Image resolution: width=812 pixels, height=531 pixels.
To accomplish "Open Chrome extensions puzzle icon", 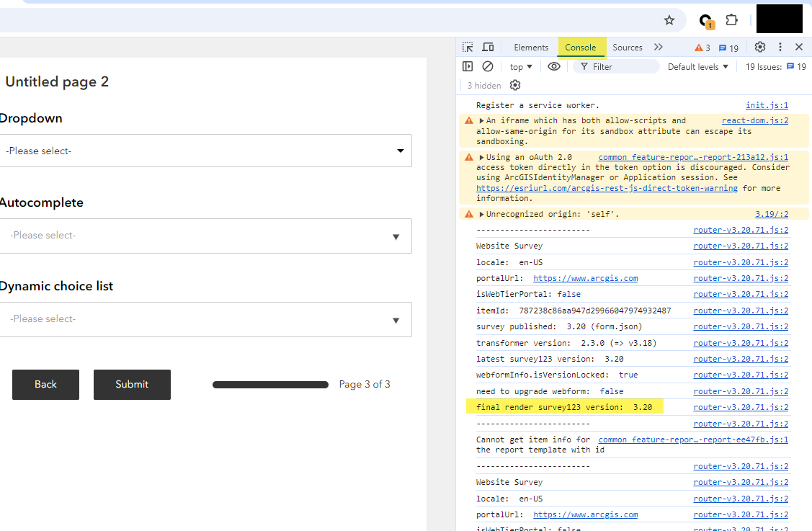I will 731,20.
